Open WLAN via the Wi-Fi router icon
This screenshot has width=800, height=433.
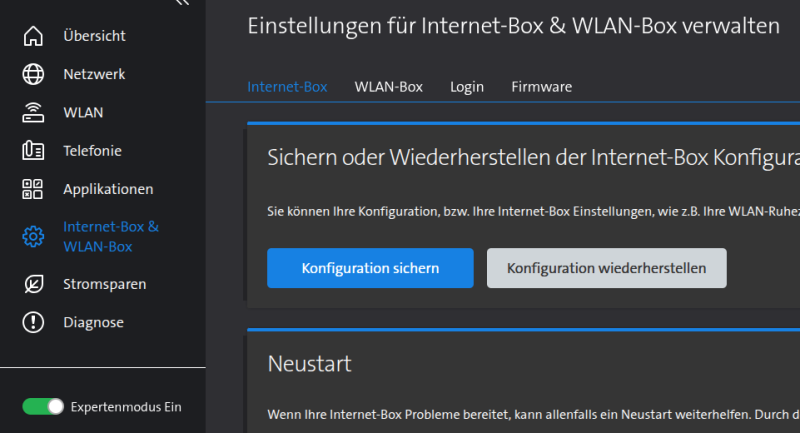coord(33,112)
